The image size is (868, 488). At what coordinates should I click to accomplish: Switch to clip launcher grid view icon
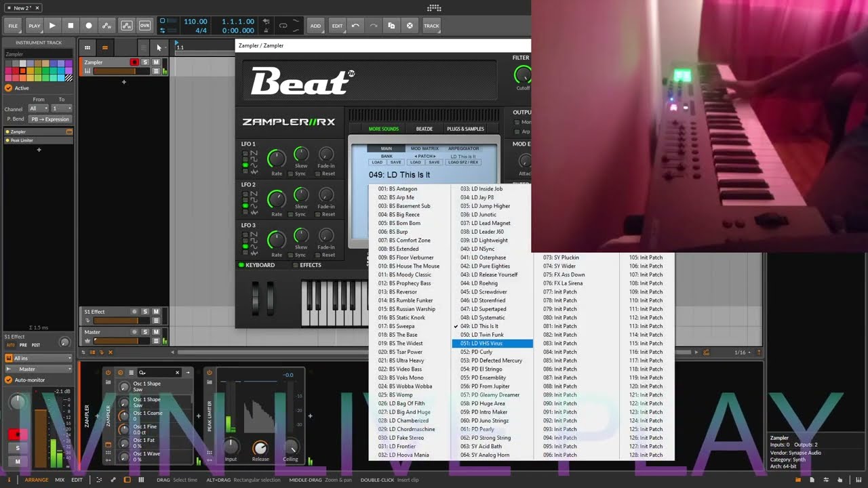87,47
